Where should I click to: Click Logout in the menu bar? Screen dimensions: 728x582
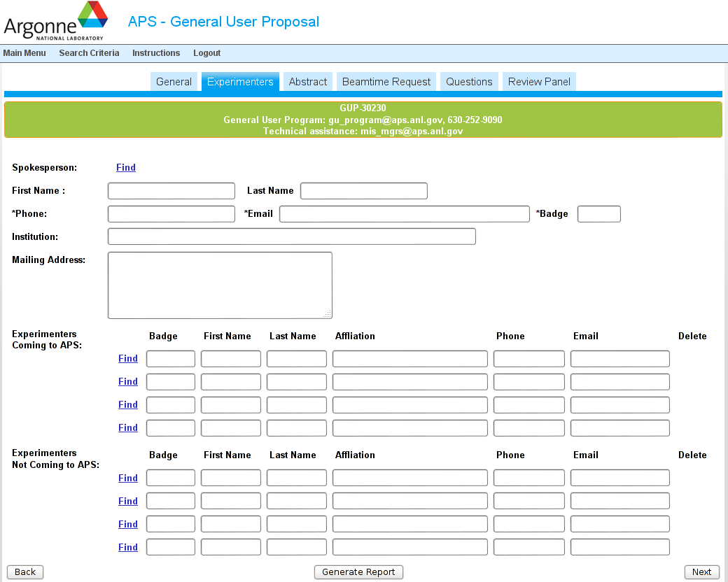click(206, 53)
